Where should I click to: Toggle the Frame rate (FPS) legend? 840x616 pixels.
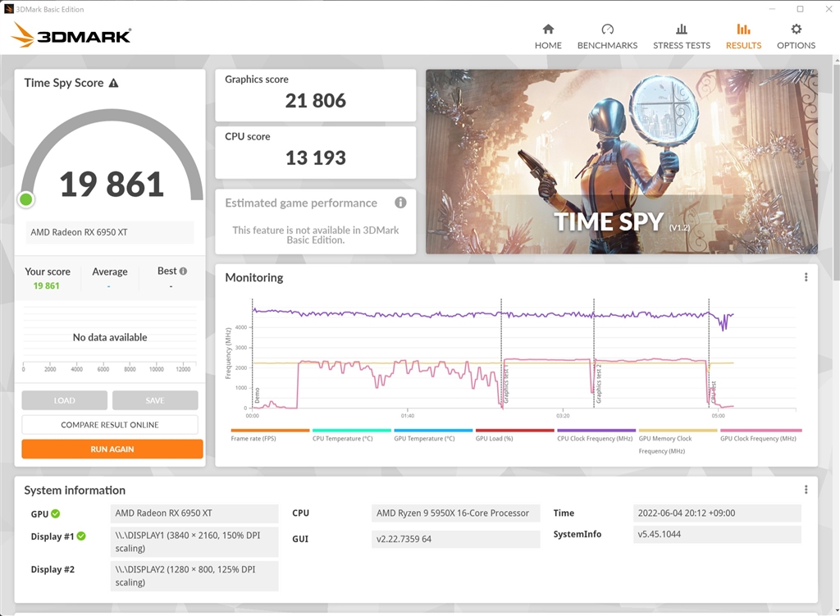coord(270,435)
